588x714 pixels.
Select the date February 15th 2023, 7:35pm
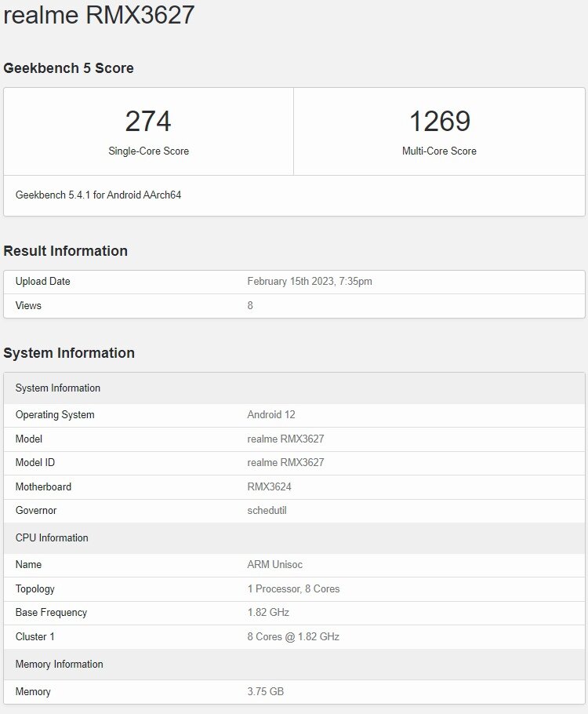point(310,282)
